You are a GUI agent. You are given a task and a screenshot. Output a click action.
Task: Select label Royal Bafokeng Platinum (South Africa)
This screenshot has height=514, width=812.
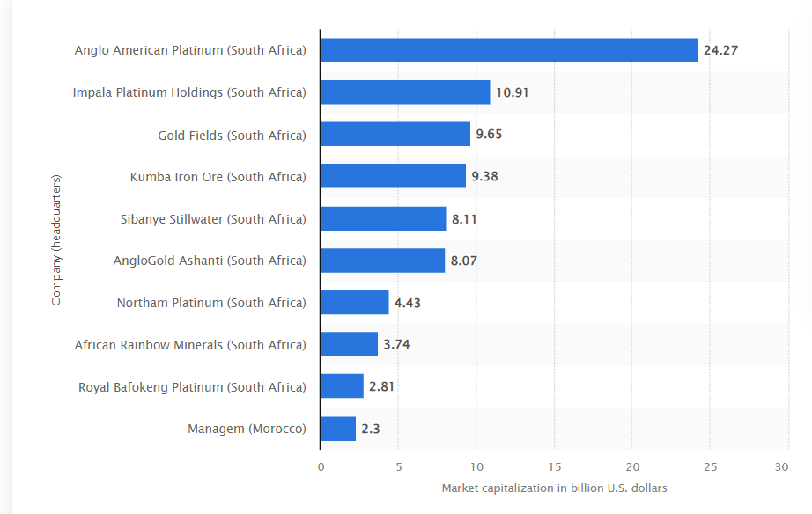point(192,387)
